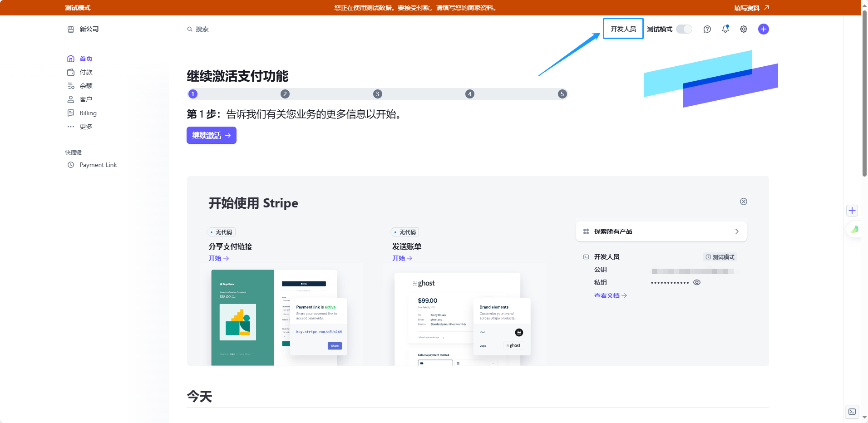
Task: Click 开始 under 发送账单
Action: coord(402,258)
